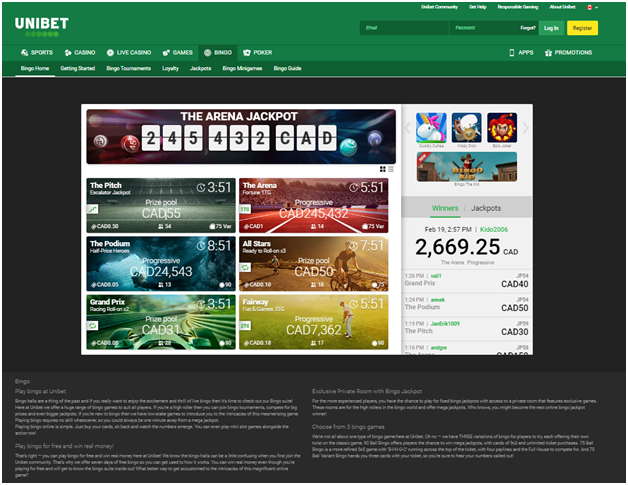Click the 2,669.25 CAD winning amount
The height and width of the screenshot is (485, 628).
[x=467, y=247]
